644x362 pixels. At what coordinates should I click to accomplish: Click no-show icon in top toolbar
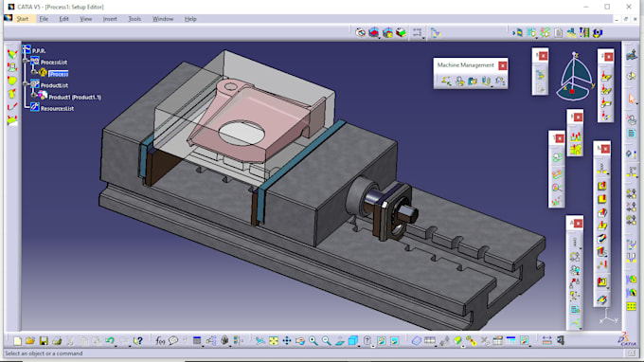pos(360,32)
